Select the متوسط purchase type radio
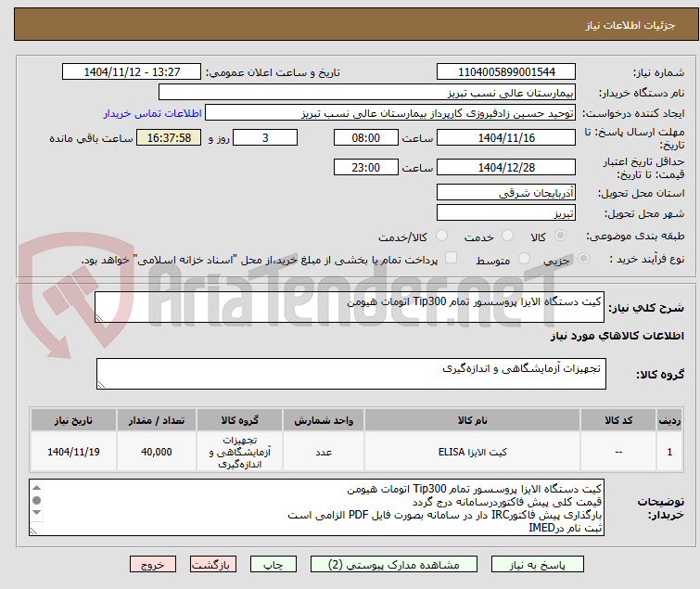The width and height of the screenshot is (700, 589). [524, 259]
